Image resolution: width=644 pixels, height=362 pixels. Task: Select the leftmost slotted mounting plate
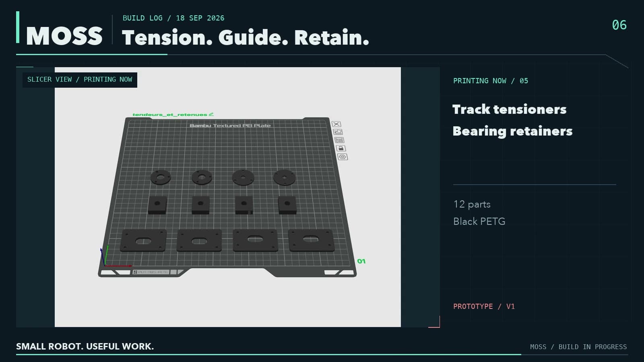tap(143, 241)
